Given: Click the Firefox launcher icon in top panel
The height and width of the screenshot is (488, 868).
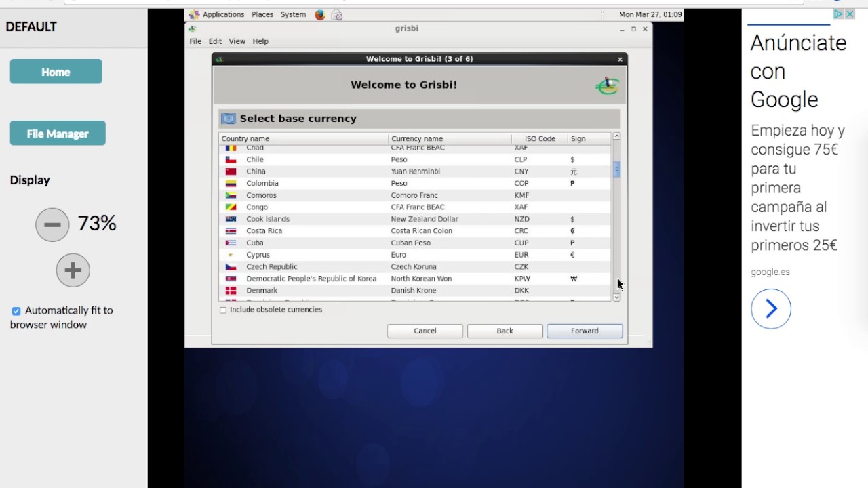Looking at the screenshot, I should coord(320,14).
